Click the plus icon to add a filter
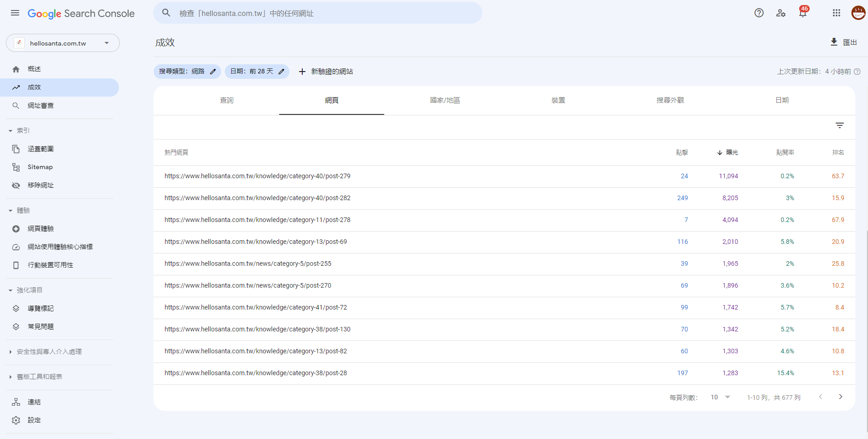The width and height of the screenshot is (868, 439). point(302,72)
